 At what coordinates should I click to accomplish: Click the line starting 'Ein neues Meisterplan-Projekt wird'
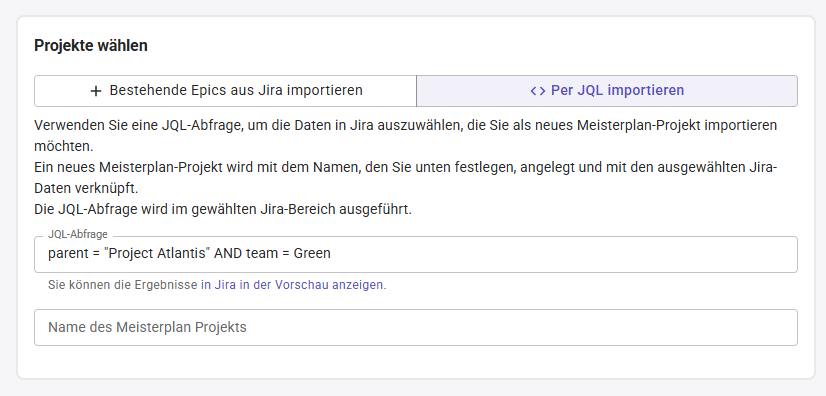(406, 167)
